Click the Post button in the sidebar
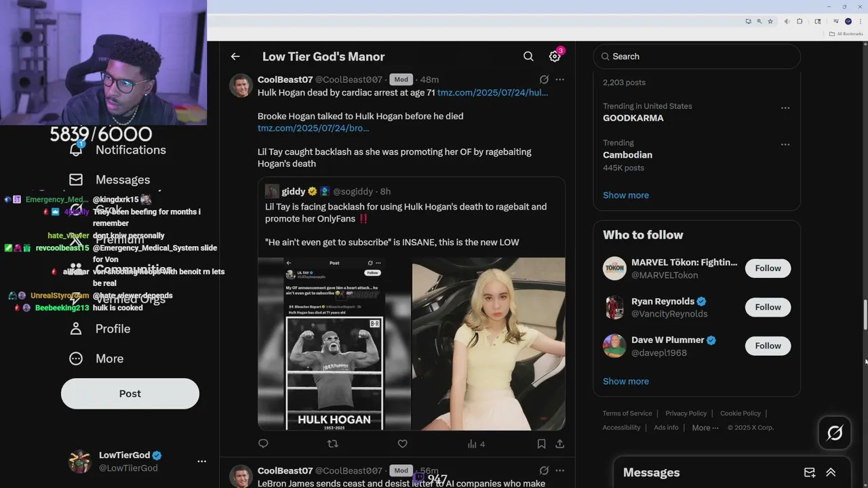Viewport: 868px width, 488px height. pos(130,394)
